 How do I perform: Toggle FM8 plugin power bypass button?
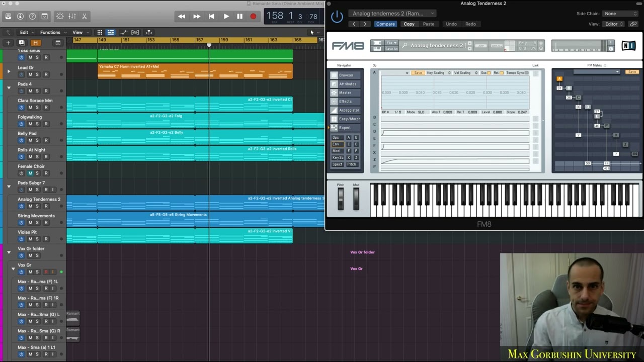337,17
